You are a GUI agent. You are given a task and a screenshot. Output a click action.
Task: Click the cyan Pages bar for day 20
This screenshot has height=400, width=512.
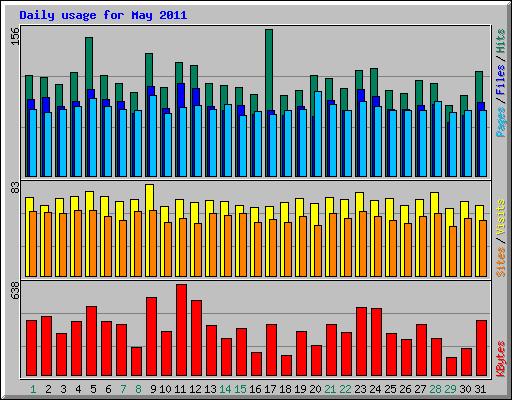pos(318,134)
